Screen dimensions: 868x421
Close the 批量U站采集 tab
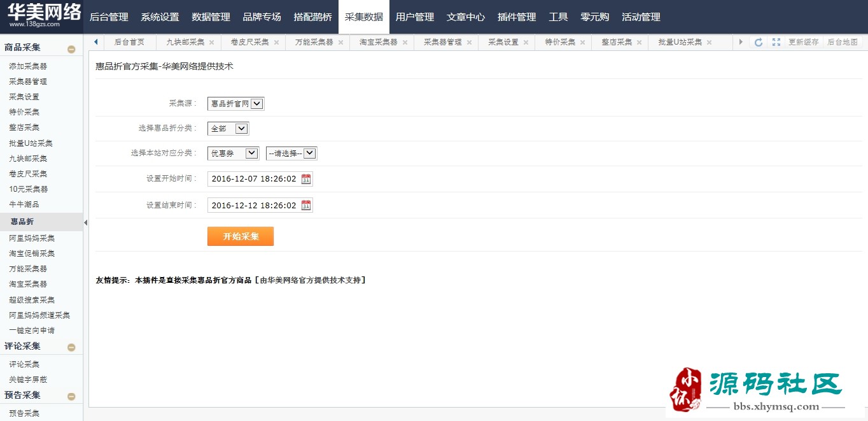point(709,43)
